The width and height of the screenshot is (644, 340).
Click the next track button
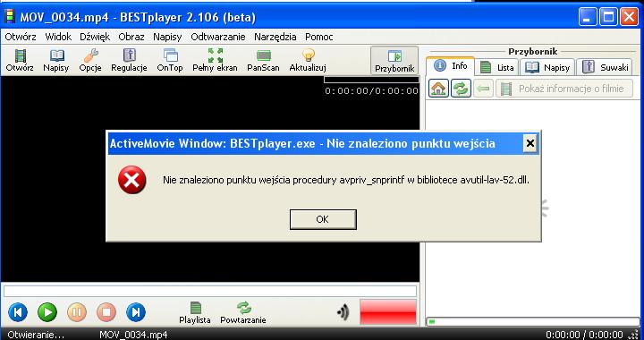(136, 312)
